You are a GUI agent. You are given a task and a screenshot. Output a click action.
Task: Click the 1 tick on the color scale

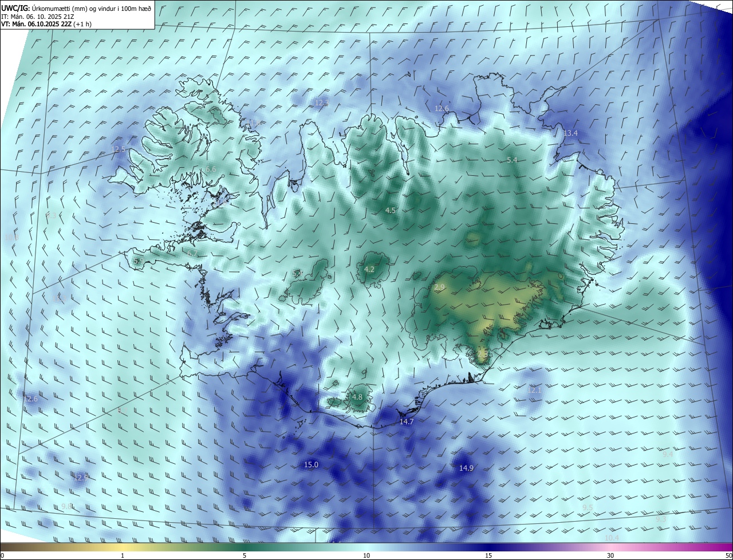point(123,555)
